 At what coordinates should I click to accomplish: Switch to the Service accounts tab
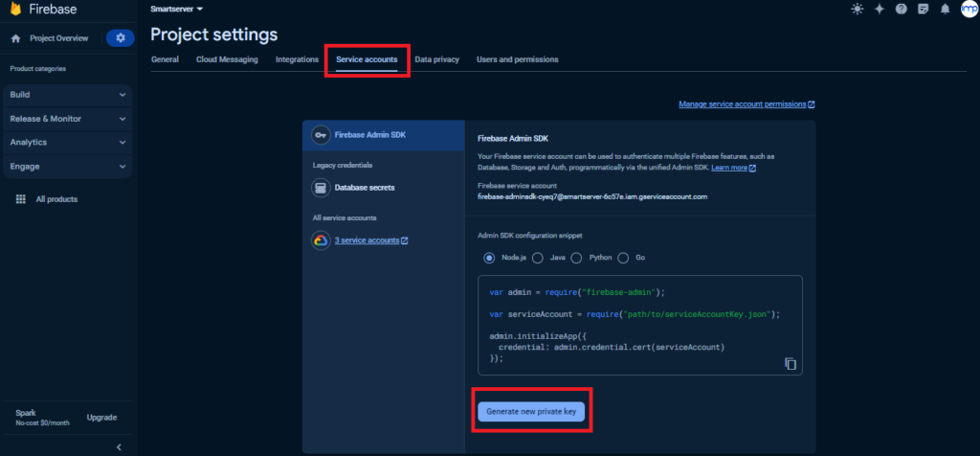[x=367, y=59]
